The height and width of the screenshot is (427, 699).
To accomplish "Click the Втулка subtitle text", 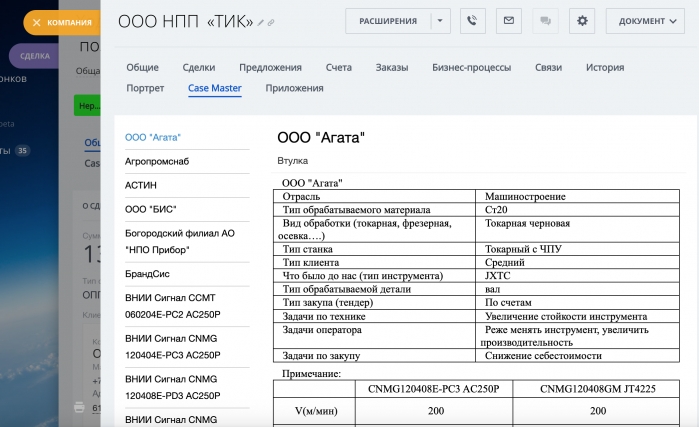I will (292, 160).
